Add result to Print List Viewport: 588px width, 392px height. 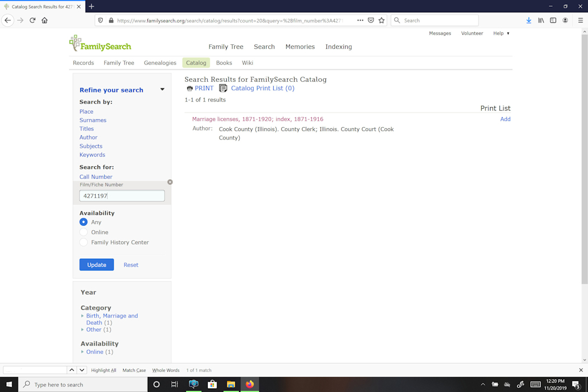[x=505, y=119]
